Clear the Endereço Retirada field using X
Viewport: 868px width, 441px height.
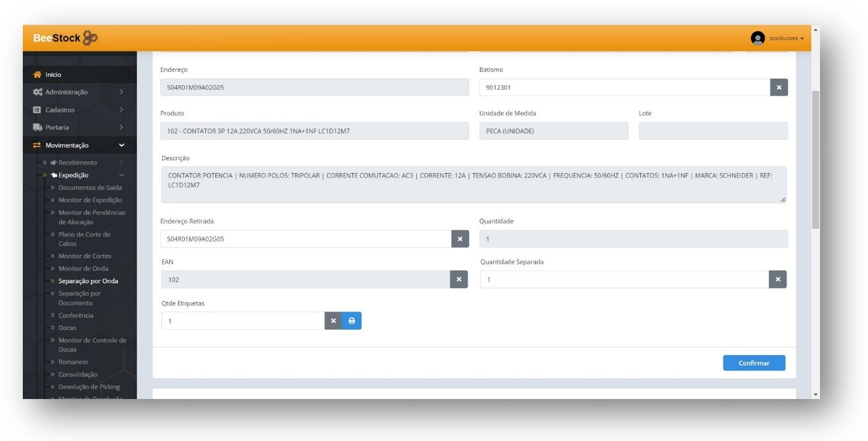click(x=459, y=239)
